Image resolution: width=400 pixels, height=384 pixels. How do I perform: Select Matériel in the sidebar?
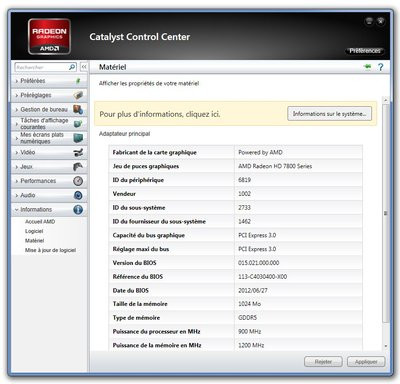34,240
